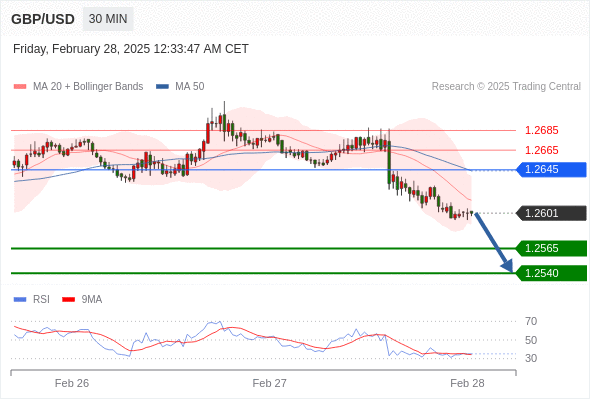Click the pink MA 20 Bollinger legend swatch

(20, 87)
